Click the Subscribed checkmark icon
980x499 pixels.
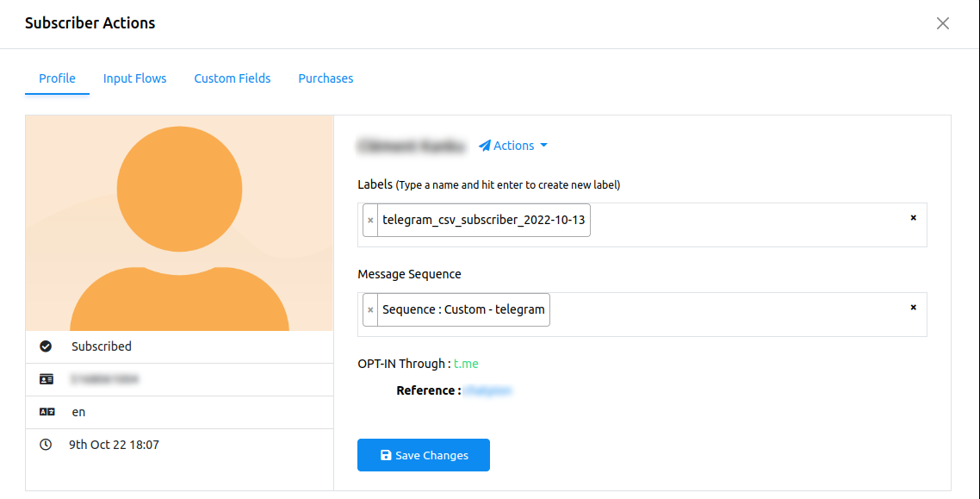47,346
